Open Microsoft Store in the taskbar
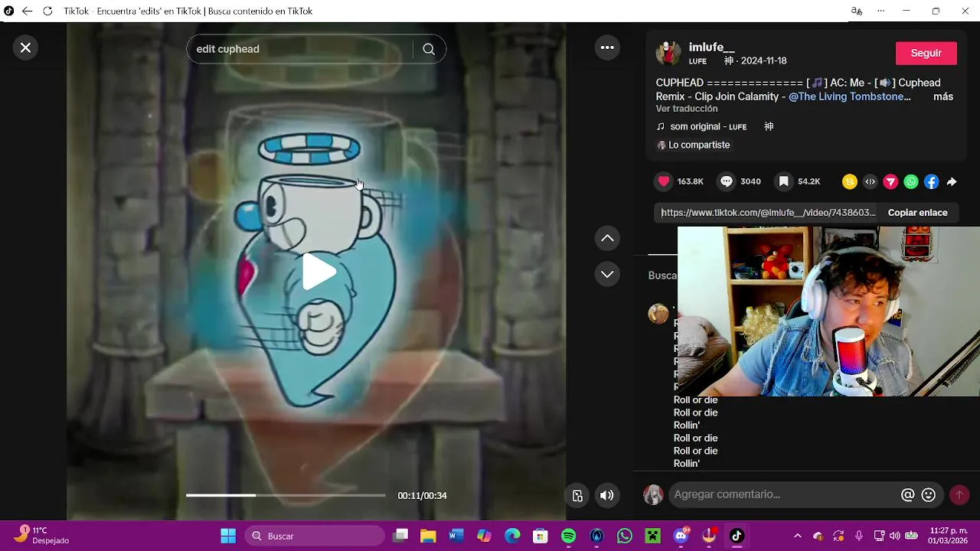This screenshot has width=980, height=551. tap(541, 536)
